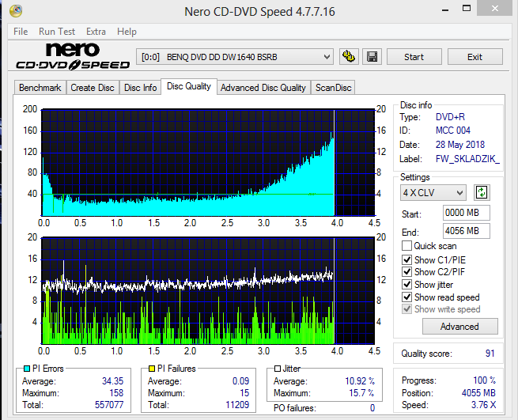Click the disc type DVD+R
This screenshot has width=518, height=420.
(x=450, y=117)
